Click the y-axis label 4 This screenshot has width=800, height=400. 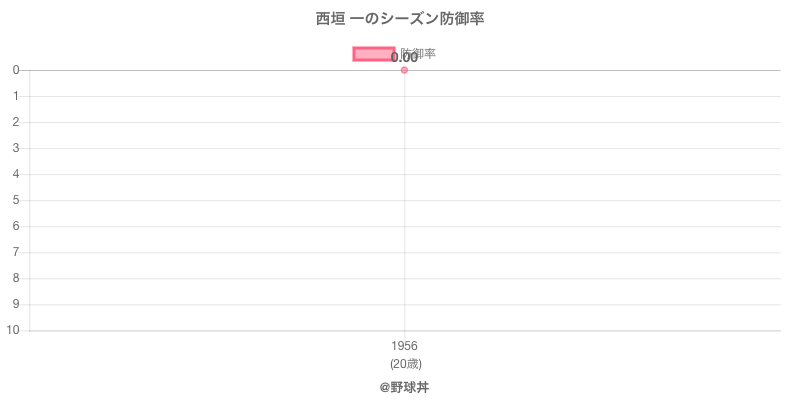coord(17,174)
